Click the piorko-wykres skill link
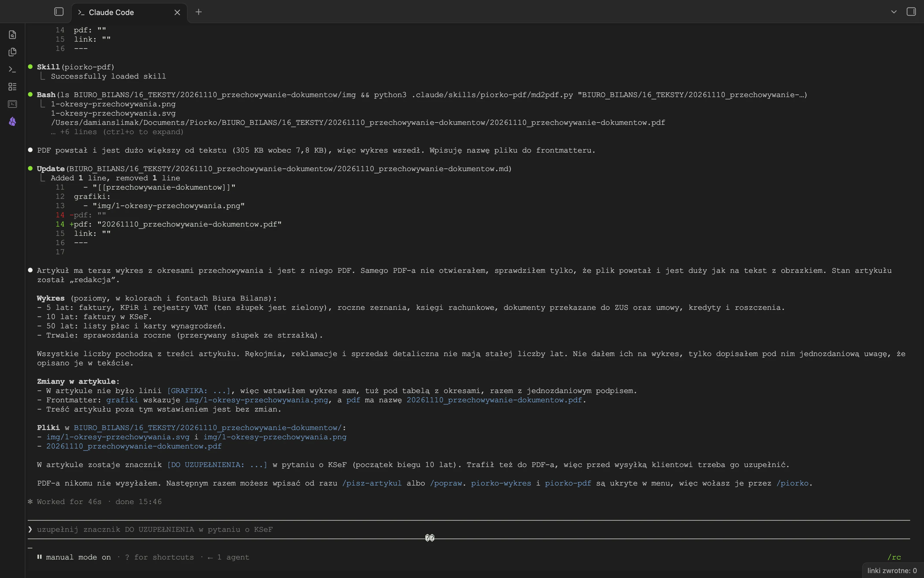Image resolution: width=924 pixels, height=578 pixels. [x=501, y=483]
